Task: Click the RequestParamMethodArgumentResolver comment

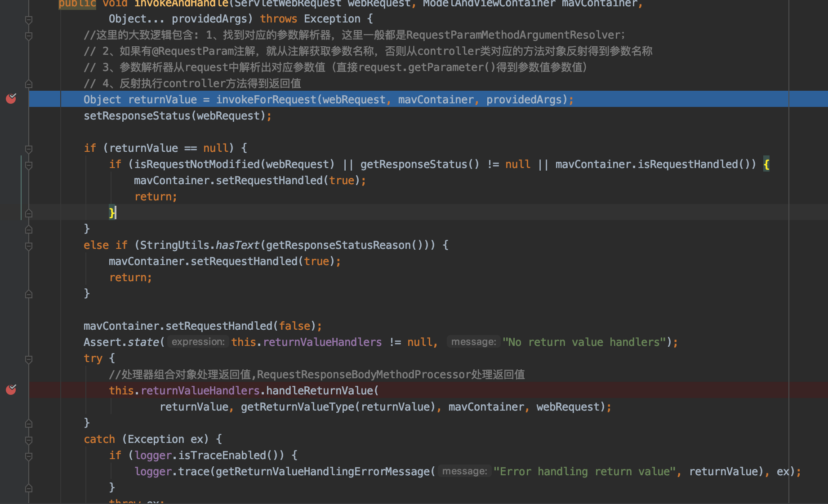Action: click(513, 35)
